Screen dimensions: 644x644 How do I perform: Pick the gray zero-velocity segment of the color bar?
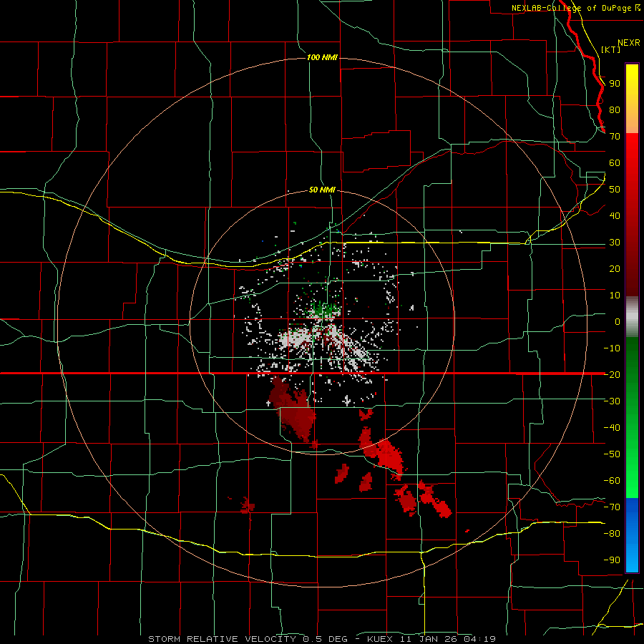pos(632,317)
